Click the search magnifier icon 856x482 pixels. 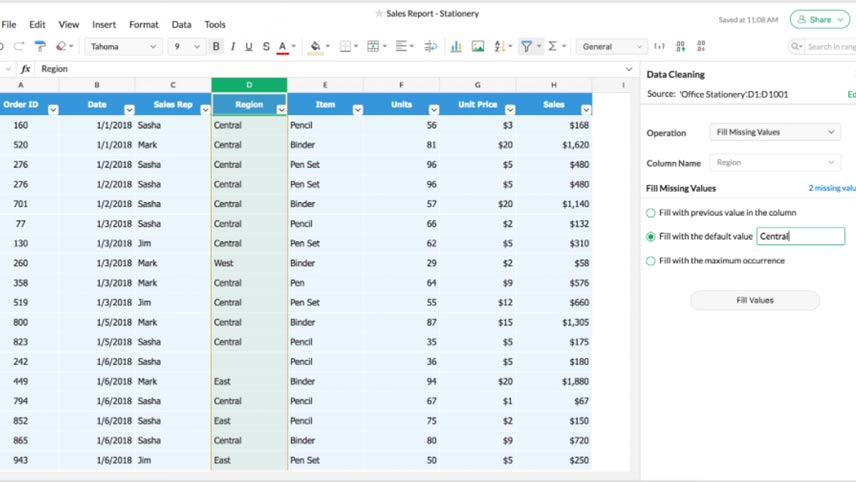(x=795, y=46)
